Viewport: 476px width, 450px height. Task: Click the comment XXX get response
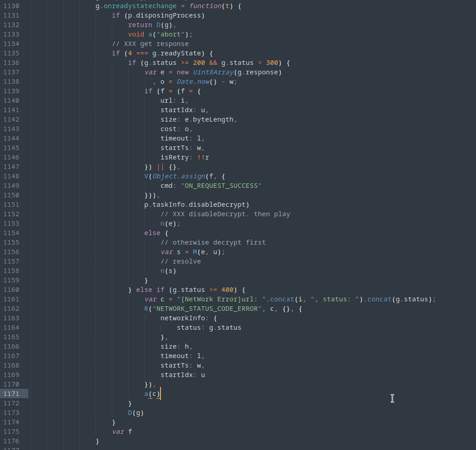[150, 43]
